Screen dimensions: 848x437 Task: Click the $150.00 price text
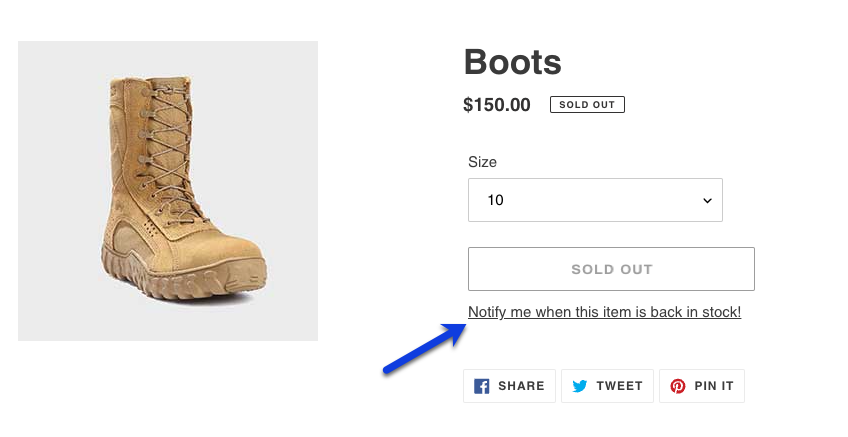[497, 105]
